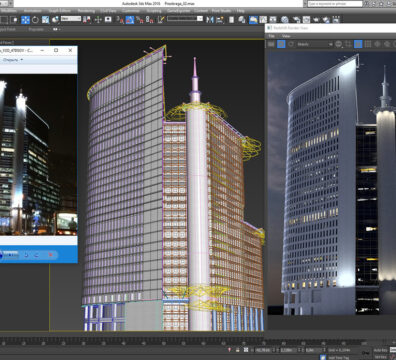This screenshot has height=360, width=396.
Task: Click the Auto Key button
Action: point(380,350)
